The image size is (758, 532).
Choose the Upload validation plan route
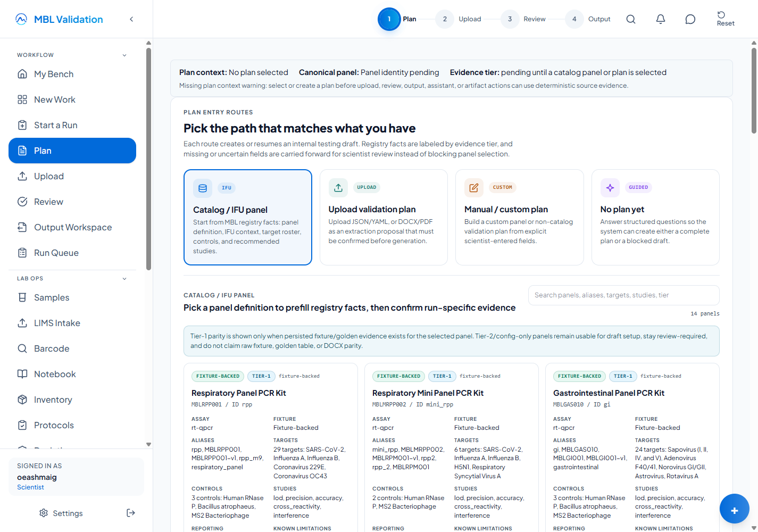(x=384, y=217)
